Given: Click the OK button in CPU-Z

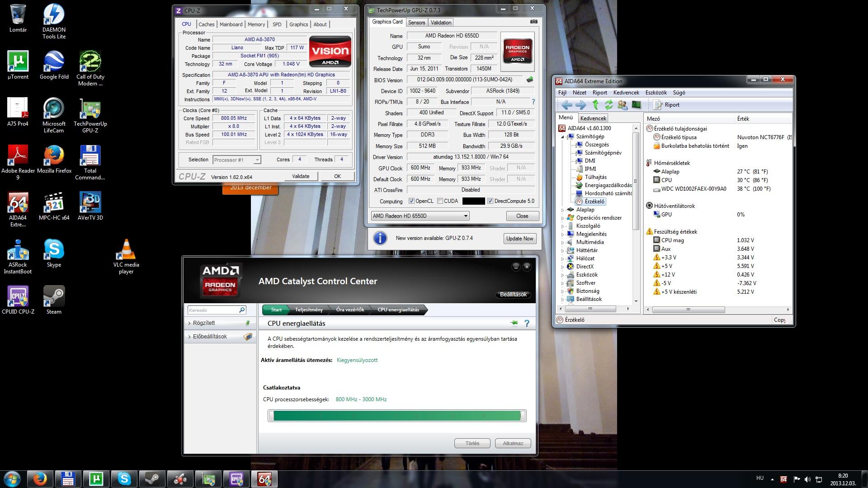Looking at the screenshot, I should [337, 176].
